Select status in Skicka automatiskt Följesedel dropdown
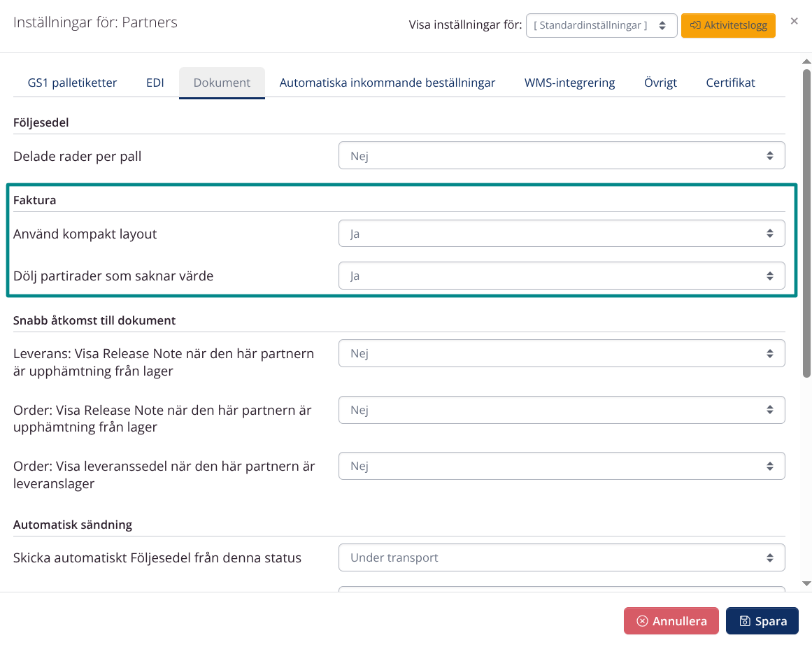The height and width of the screenshot is (647, 812). click(x=561, y=557)
